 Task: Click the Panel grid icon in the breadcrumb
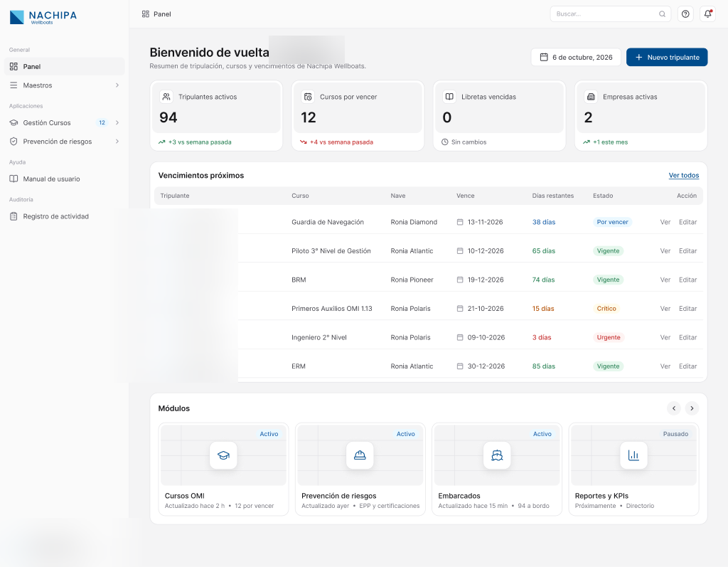(145, 14)
